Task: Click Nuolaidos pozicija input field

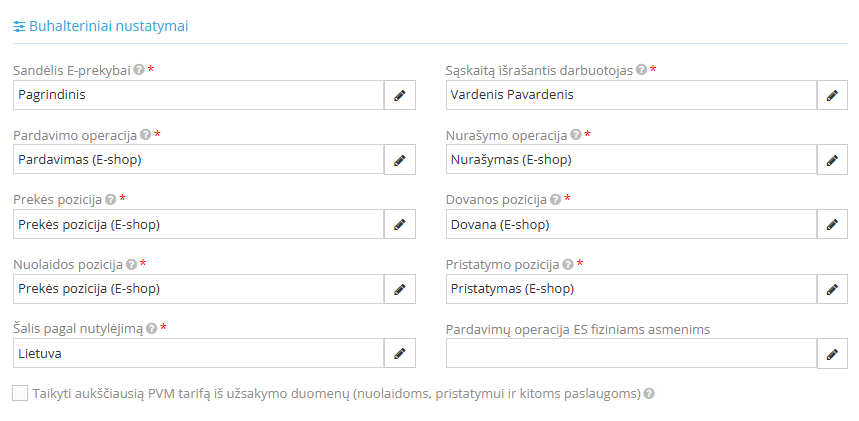Action: (199, 290)
